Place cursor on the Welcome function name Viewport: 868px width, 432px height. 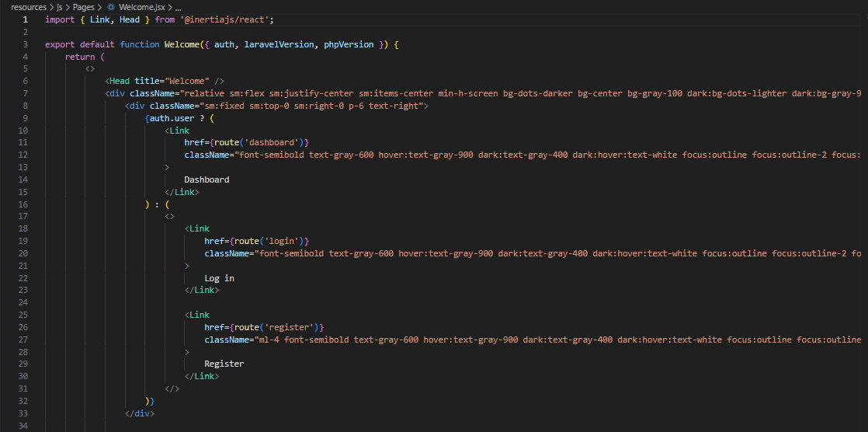point(182,44)
